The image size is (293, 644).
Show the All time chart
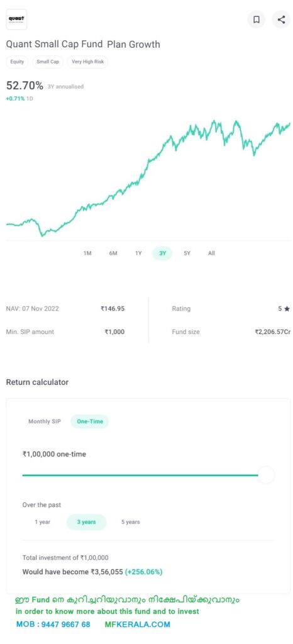(211, 253)
